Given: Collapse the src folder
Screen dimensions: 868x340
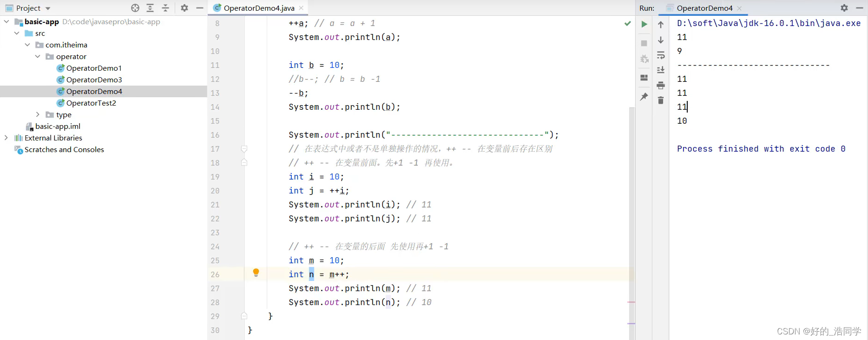Looking at the screenshot, I should tap(17, 33).
